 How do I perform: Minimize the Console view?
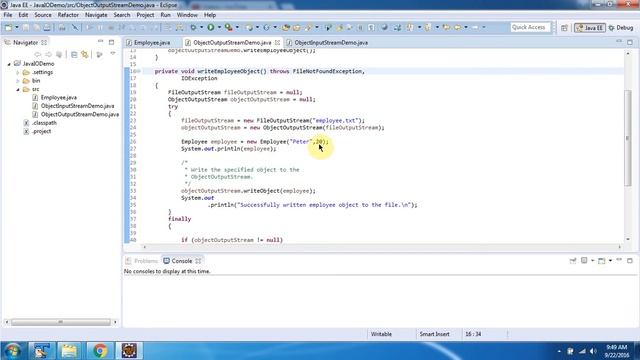coord(619,260)
